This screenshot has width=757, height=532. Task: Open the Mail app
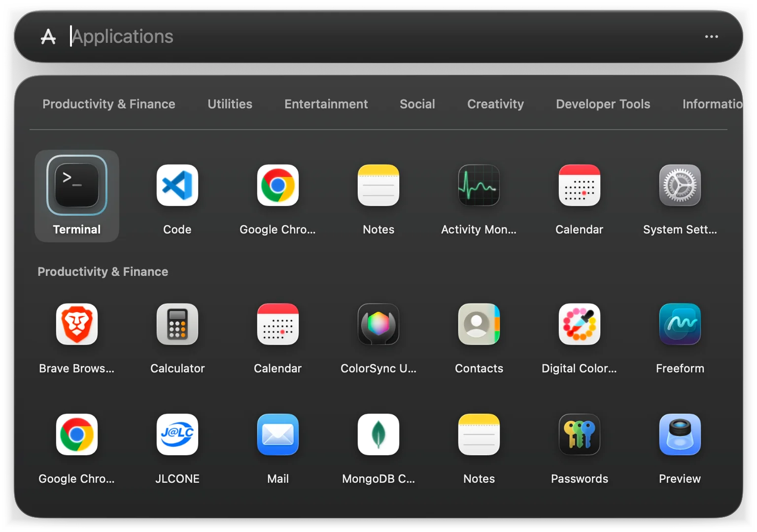point(278,435)
